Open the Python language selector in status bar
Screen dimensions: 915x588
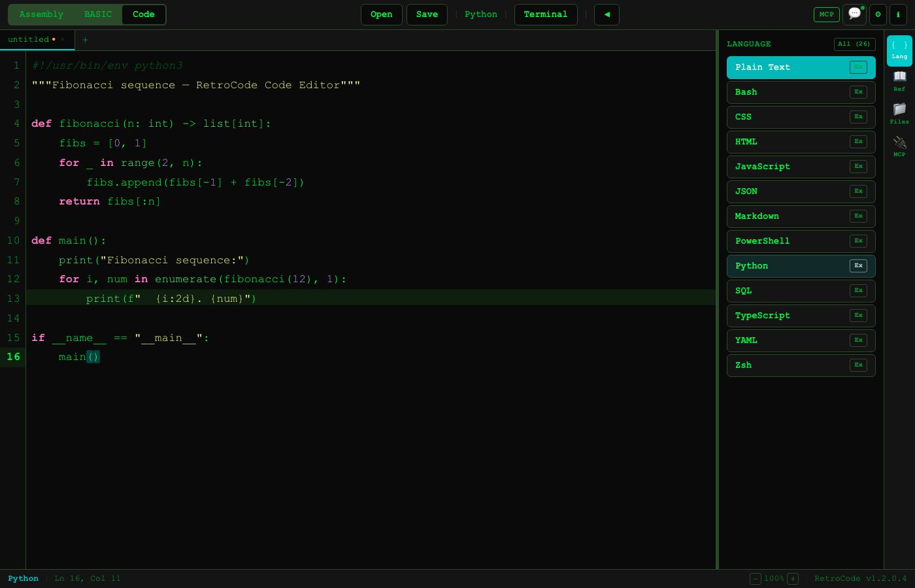point(23,578)
